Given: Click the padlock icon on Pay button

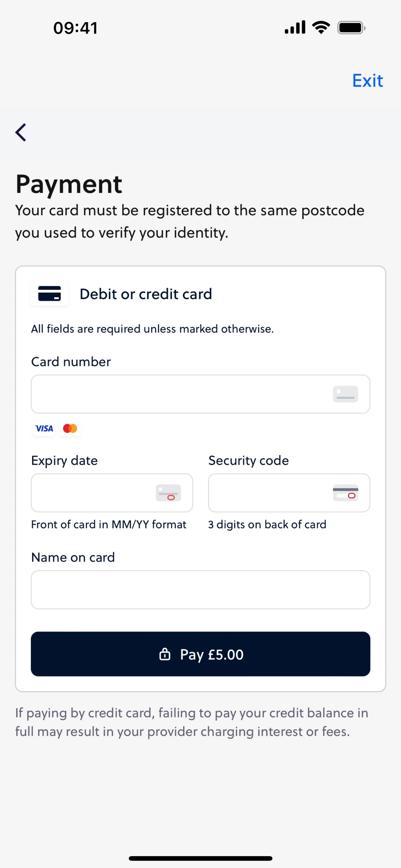Looking at the screenshot, I should click(165, 654).
